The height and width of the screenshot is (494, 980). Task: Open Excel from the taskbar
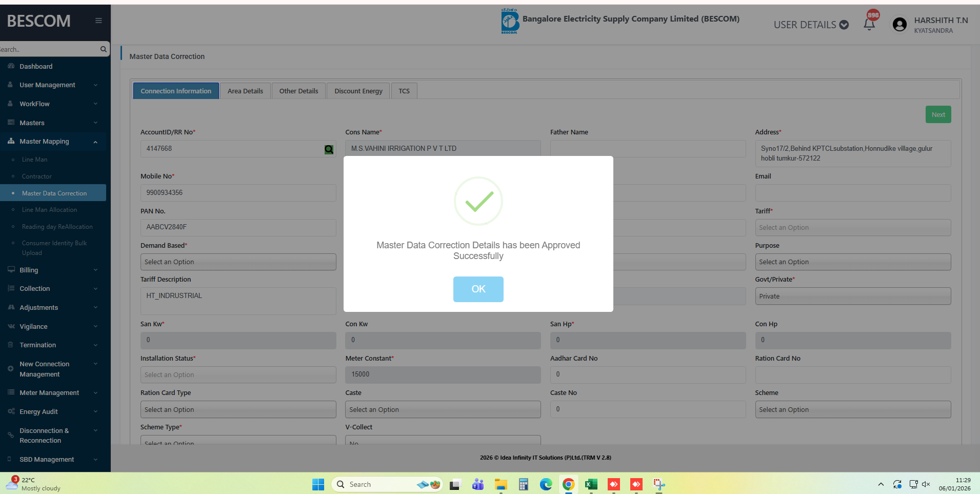coord(591,484)
